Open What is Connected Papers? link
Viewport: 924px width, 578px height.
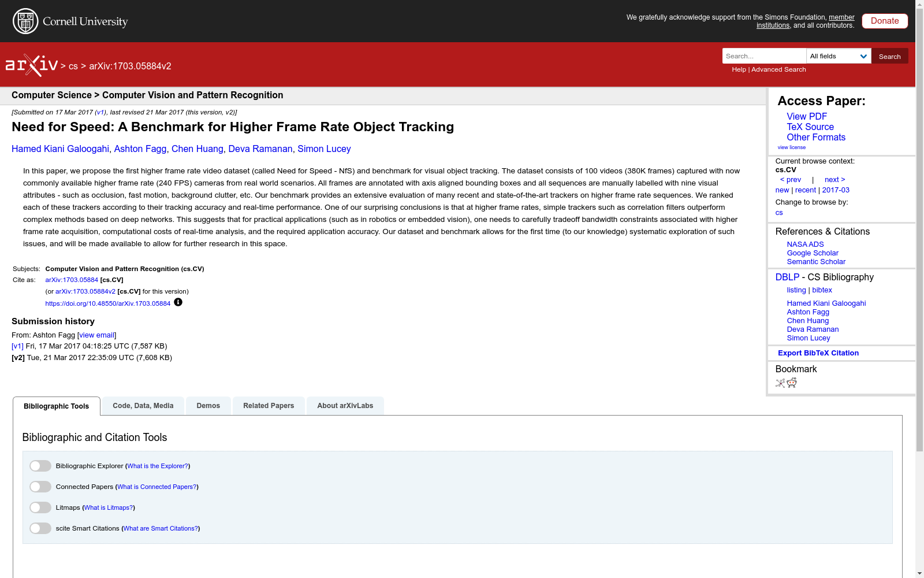(x=157, y=487)
